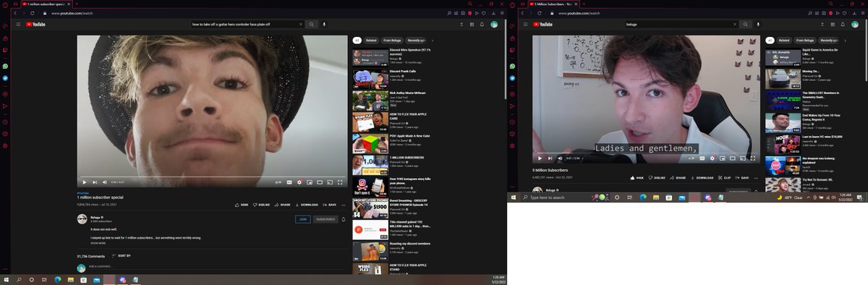Open Discord Nitro Speedrun video thumbnail
The image size is (868, 285).
click(370, 57)
